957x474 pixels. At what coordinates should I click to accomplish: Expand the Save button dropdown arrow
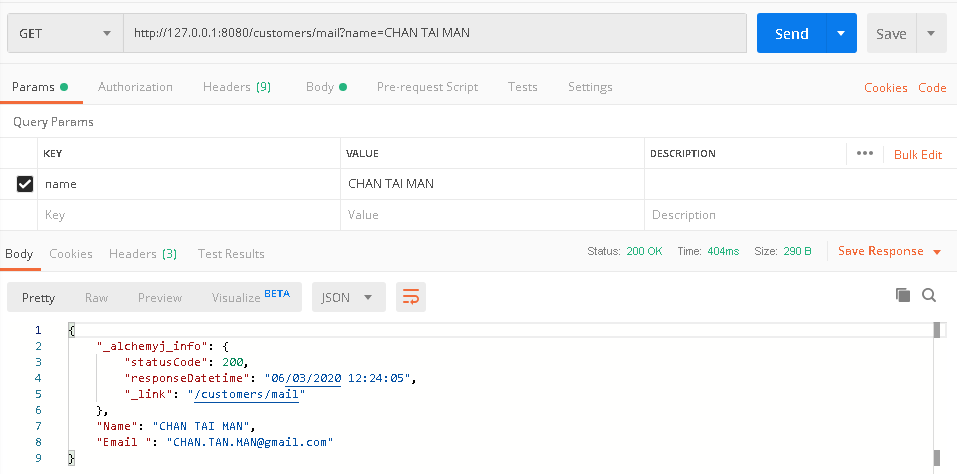coord(931,33)
